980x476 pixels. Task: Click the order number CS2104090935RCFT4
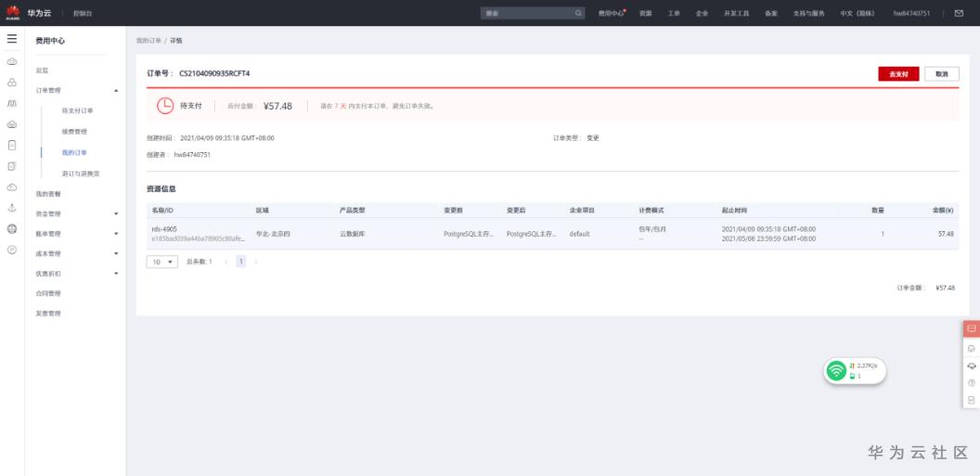click(214, 73)
